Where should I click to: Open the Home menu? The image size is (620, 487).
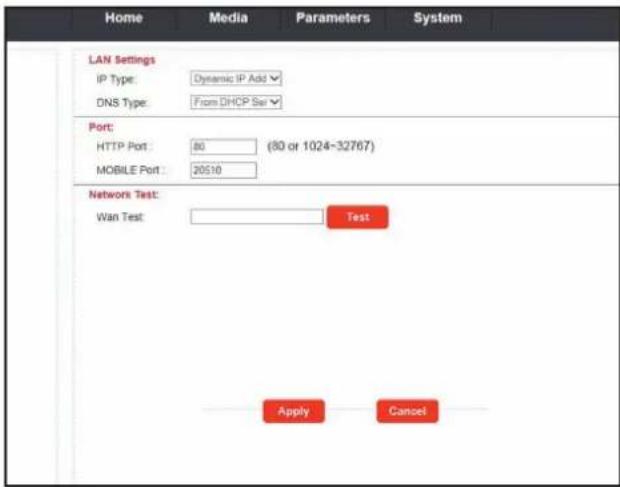124,18
